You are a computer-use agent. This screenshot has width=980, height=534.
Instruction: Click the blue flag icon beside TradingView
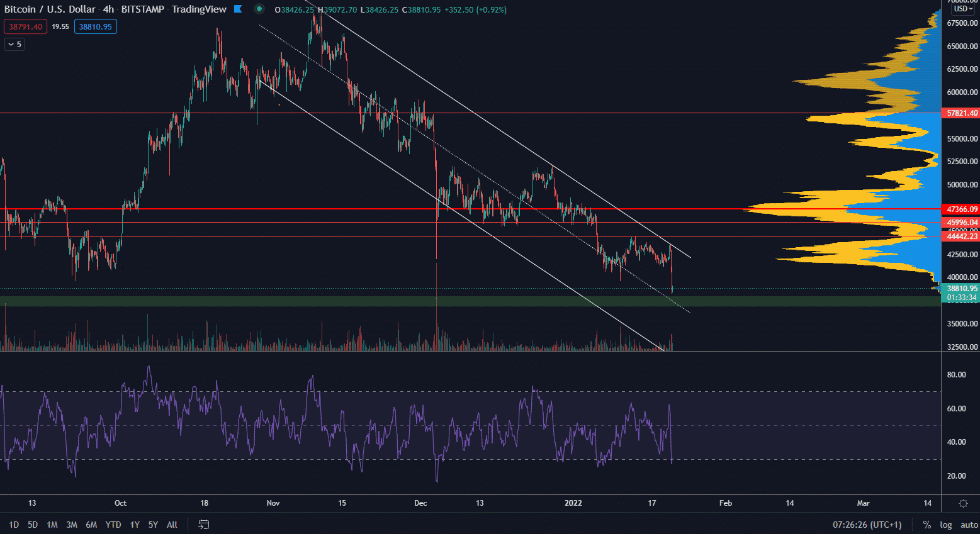point(238,9)
